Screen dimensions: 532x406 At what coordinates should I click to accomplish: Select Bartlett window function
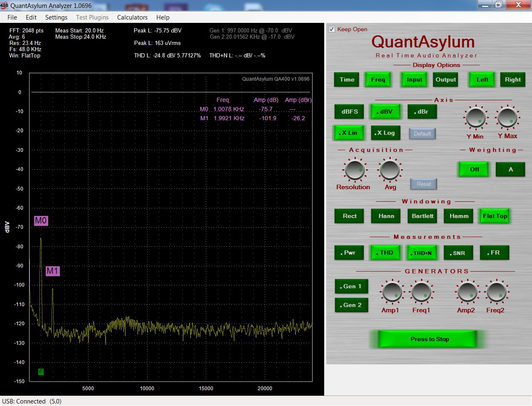pyautogui.click(x=422, y=216)
